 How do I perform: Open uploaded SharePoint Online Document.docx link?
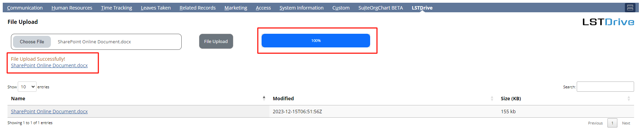click(x=49, y=65)
